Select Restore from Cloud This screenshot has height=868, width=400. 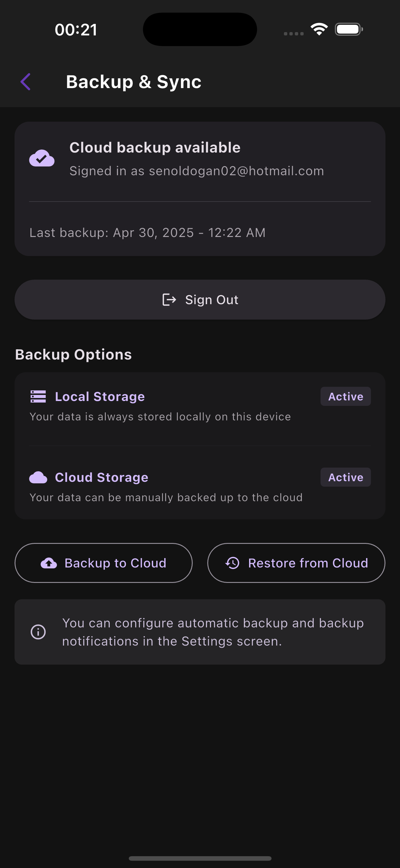296,563
